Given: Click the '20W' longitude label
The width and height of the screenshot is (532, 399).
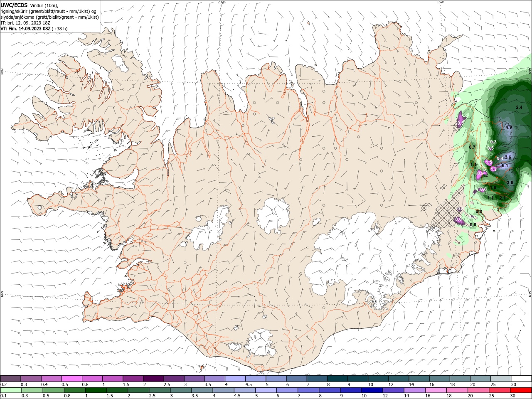Looking at the screenshot, I should pos(221,2).
